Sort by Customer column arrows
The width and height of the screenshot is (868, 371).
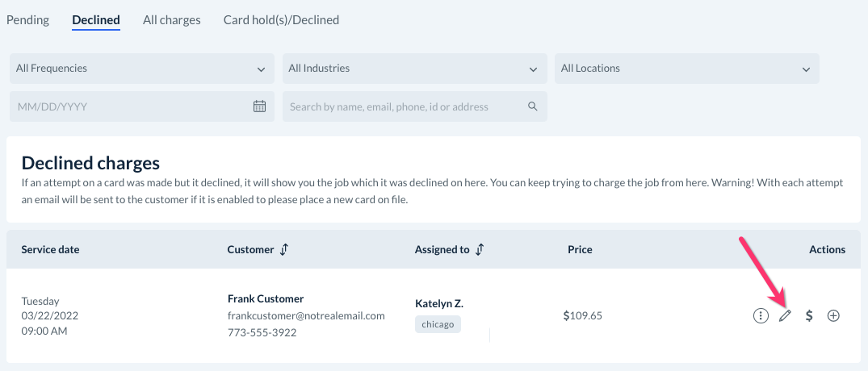pos(283,250)
